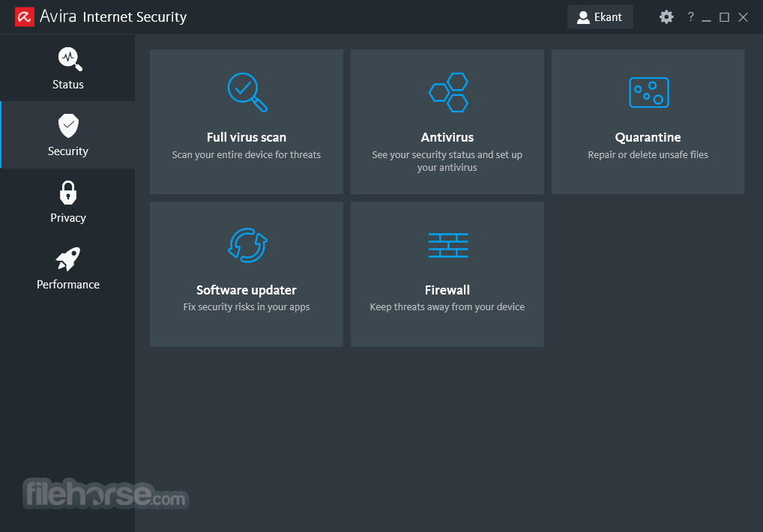763x532 pixels.
Task: Click 'Repair or delete unsafe files' text
Action: pyautogui.click(x=648, y=154)
